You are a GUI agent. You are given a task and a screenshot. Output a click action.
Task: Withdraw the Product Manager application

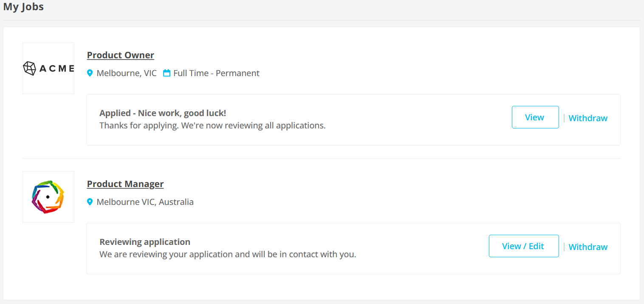coord(588,247)
